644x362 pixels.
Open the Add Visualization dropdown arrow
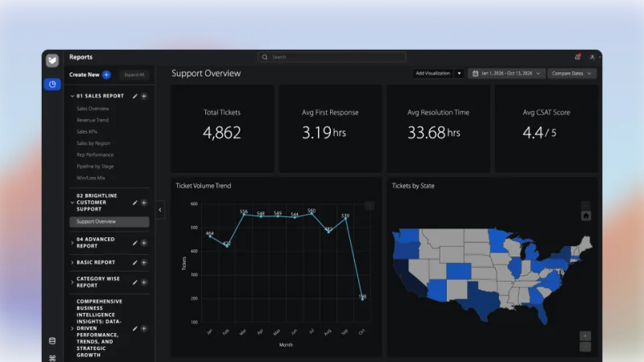(459, 73)
